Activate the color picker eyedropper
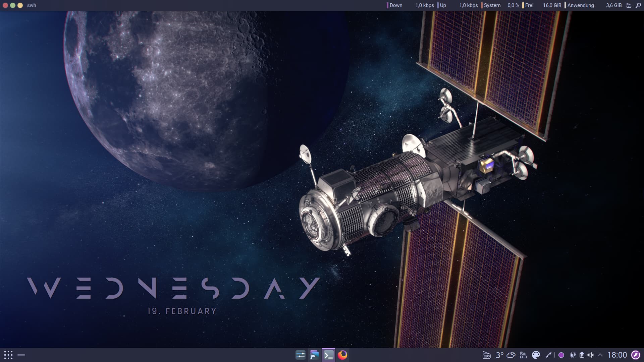The height and width of the screenshot is (362, 644). [549, 355]
